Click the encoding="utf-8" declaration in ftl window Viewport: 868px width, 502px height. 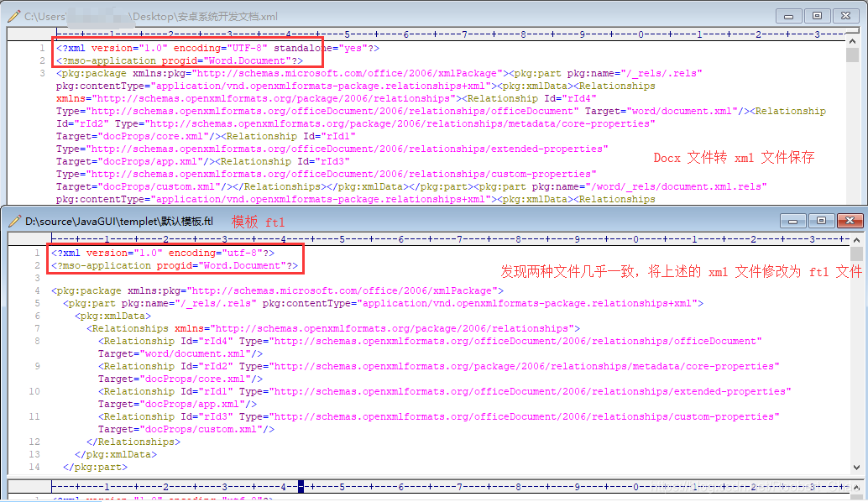(x=163, y=253)
